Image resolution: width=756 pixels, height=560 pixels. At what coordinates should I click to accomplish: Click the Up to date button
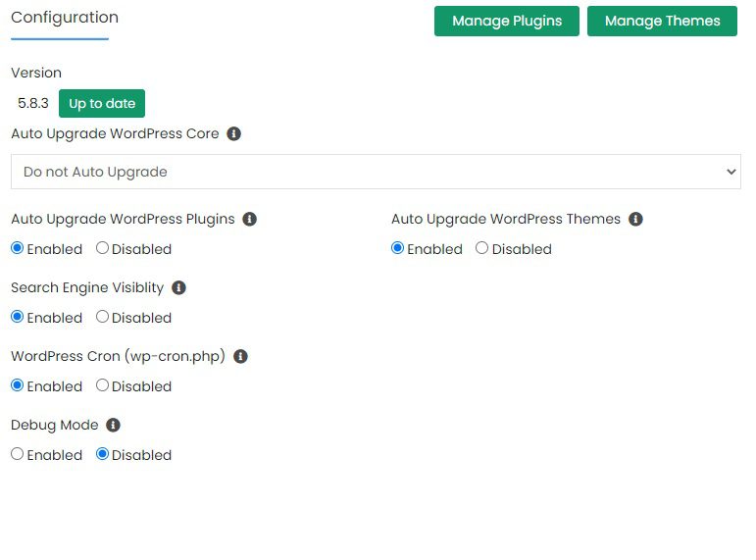(102, 103)
